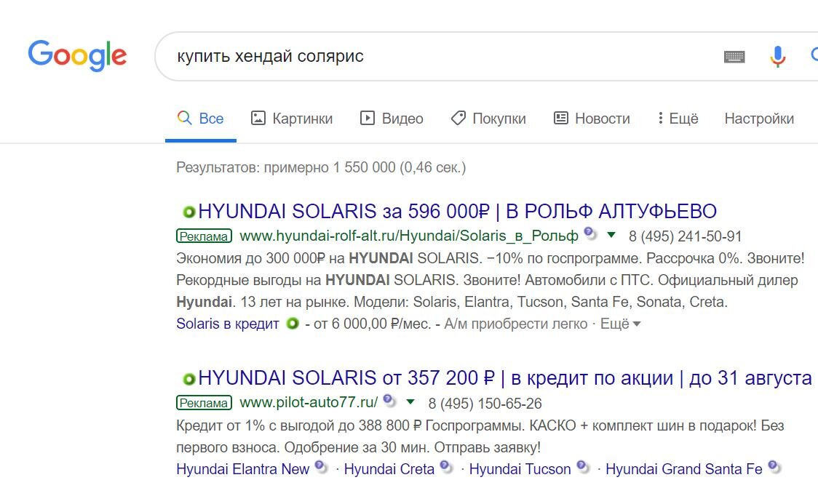Open the Новости tab
Image resolution: width=818 pixels, height=504 pixels.
tap(592, 119)
